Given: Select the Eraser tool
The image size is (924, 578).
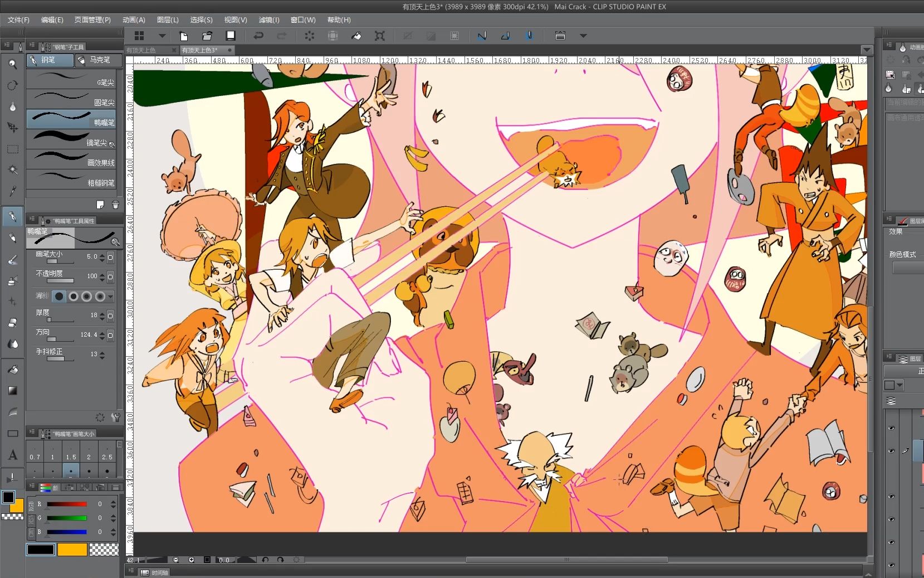Looking at the screenshot, I should click(x=12, y=323).
